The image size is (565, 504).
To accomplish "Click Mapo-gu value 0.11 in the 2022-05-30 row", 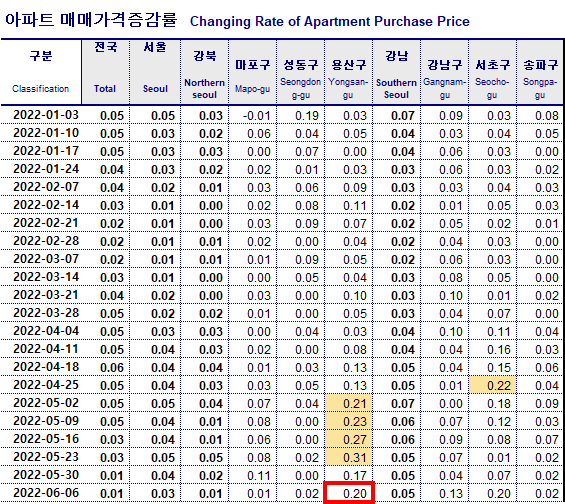I will click(x=259, y=476).
